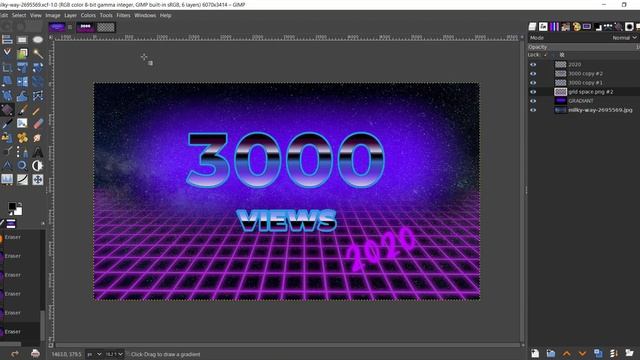This screenshot has height=360, width=640.
Task: Lower the selected layer
Action: tap(582, 353)
